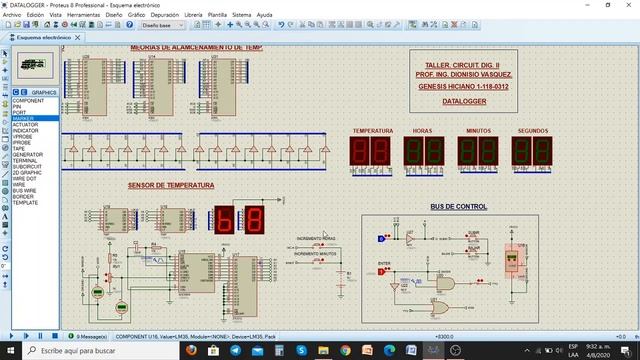This screenshot has width=640, height=360.
Task: Select MARKER in the graphics list
Action: [x=35, y=118]
